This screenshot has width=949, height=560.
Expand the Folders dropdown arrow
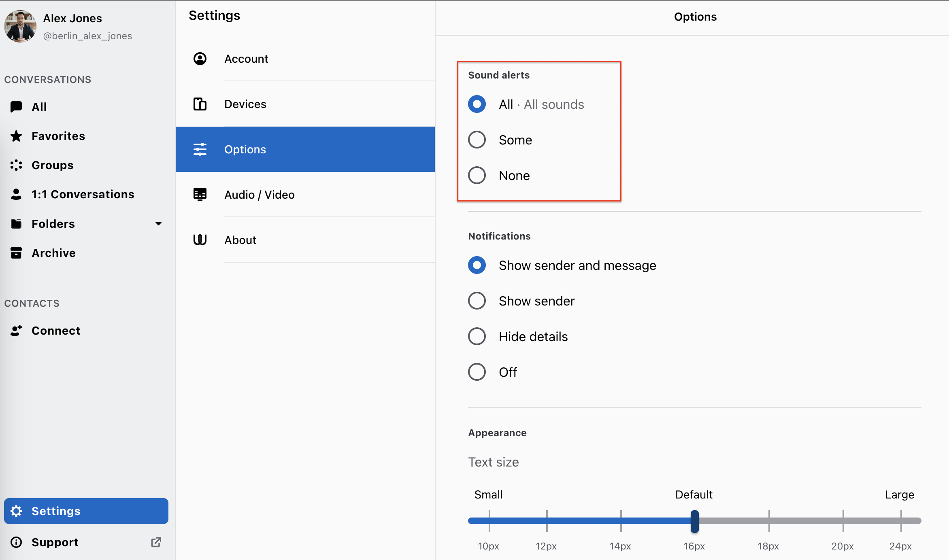[x=158, y=224]
